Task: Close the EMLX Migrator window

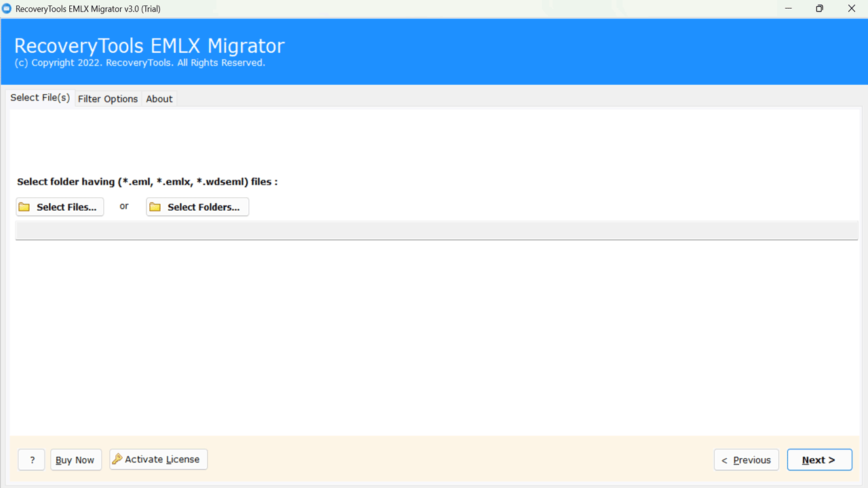Action: 852,9
